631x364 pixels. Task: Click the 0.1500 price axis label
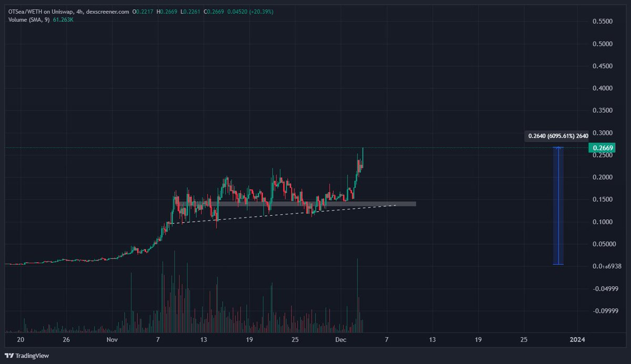point(603,200)
